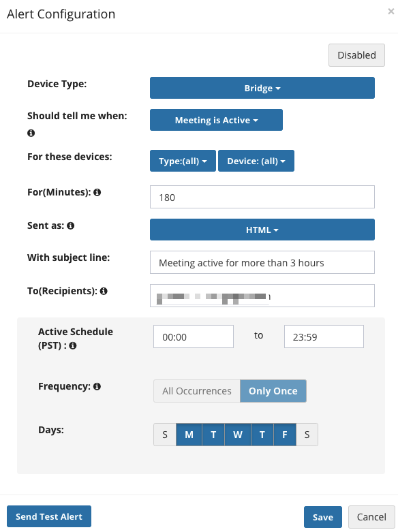The width and height of the screenshot is (398, 532).
Task: Click the For(Minutes) field showing 180
Action: [x=262, y=197]
